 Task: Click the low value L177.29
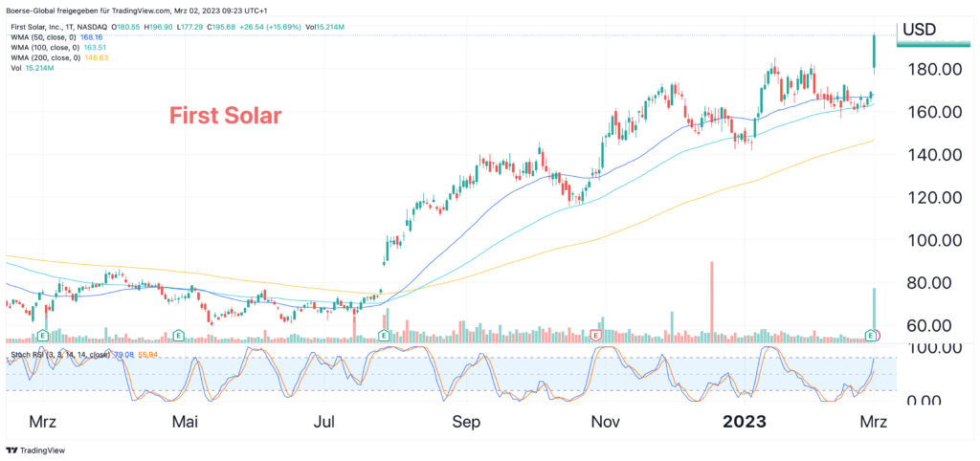191,28
